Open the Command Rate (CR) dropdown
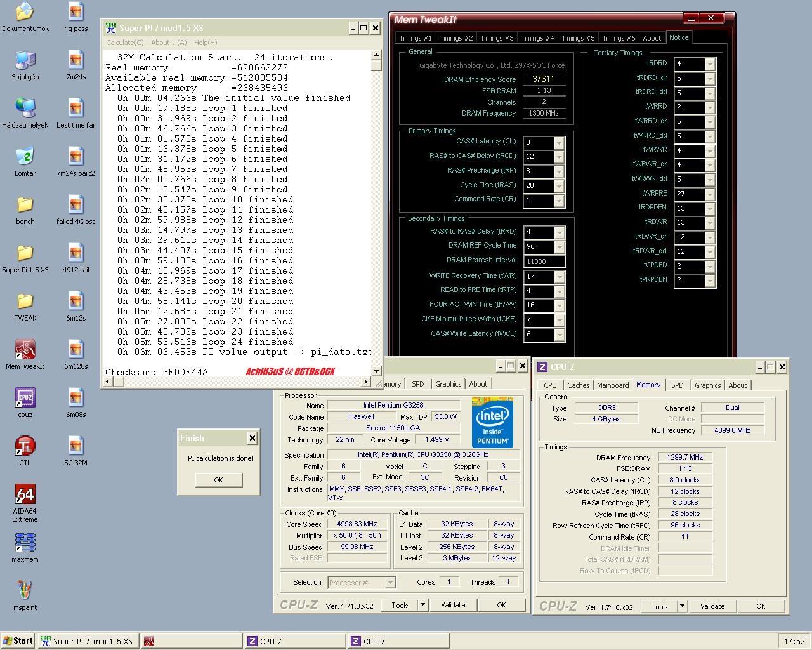The width and height of the screenshot is (812, 650). click(x=558, y=201)
